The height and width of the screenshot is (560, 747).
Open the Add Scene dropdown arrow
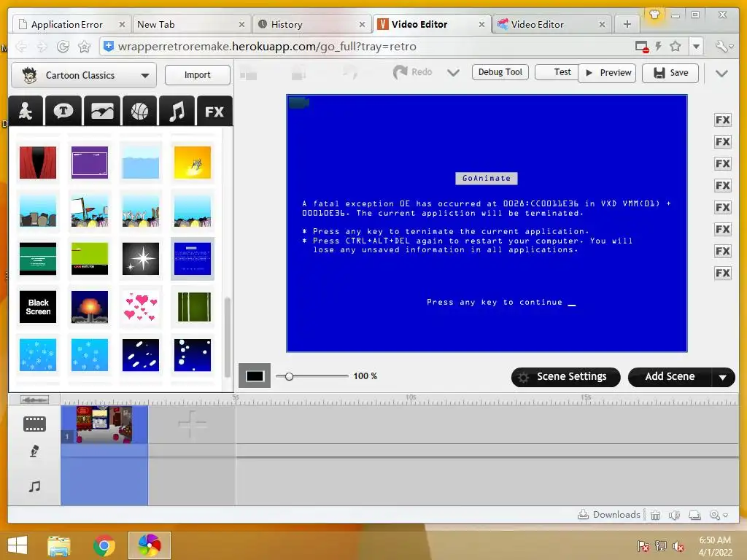[x=723, y=377]
